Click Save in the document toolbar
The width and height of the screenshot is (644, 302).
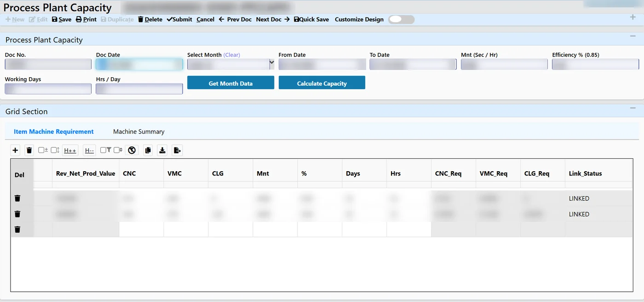point(62,19)
